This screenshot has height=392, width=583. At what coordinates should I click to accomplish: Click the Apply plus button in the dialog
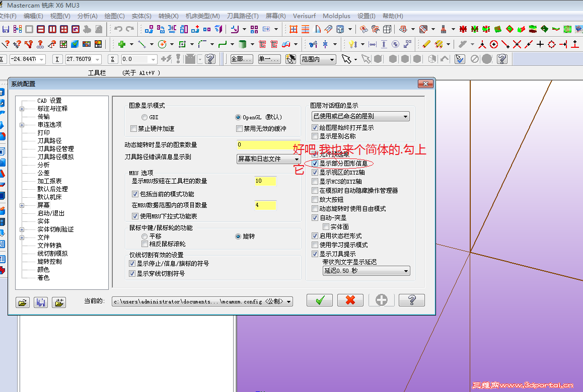[x=381, y=300]
